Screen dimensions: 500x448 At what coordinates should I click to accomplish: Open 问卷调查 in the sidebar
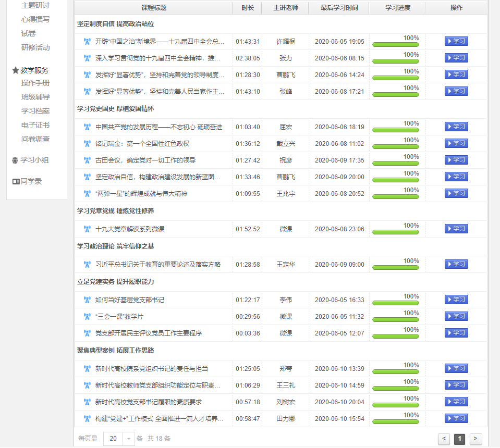click(x=35, y=139)
